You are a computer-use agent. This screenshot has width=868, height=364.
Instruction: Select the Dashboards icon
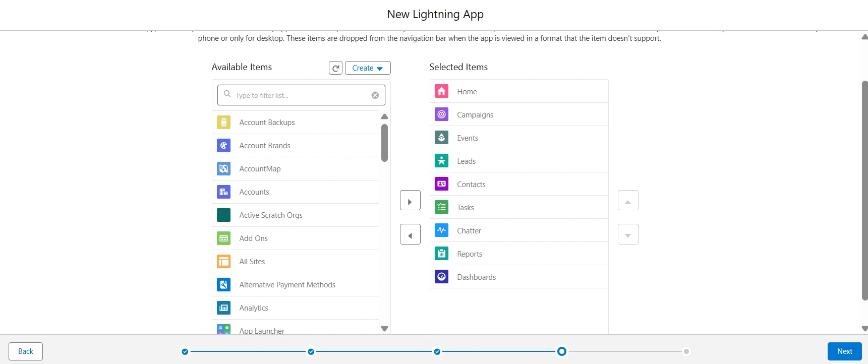pos(441,276)
